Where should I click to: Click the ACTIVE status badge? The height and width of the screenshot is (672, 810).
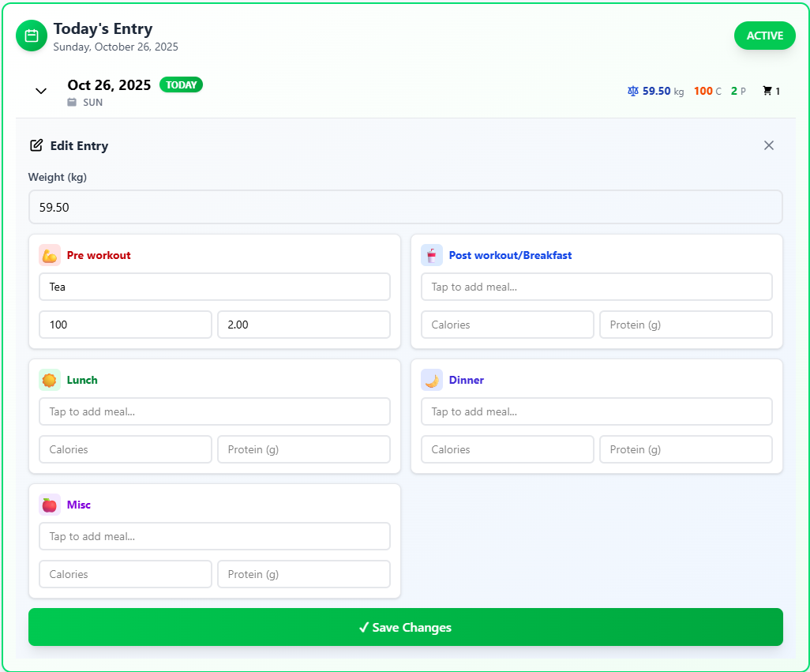click(x=764, y=36)
